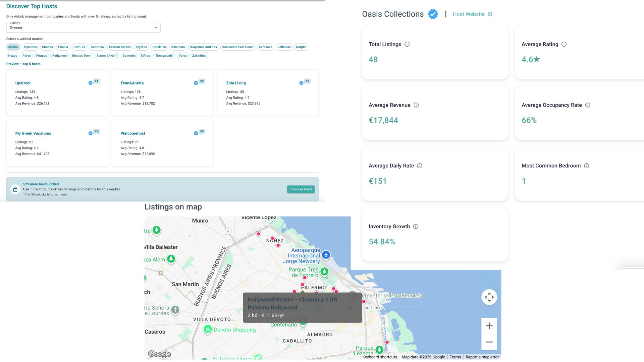Screen dimensions: 644x362
Task: Click the Parque Lezama map marker
Action: point(379,350)
